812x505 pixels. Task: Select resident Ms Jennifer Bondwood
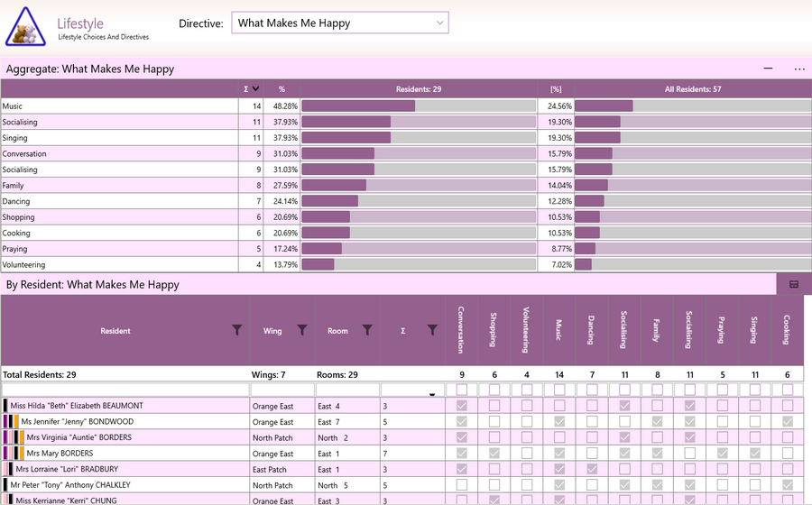tap(78, 422)
